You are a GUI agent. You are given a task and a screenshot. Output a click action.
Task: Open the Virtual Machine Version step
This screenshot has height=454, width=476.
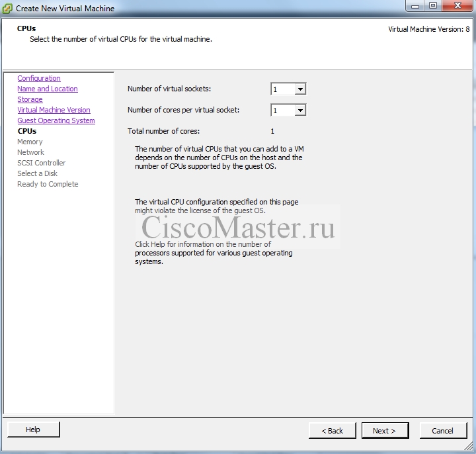(x=54, y=110)
